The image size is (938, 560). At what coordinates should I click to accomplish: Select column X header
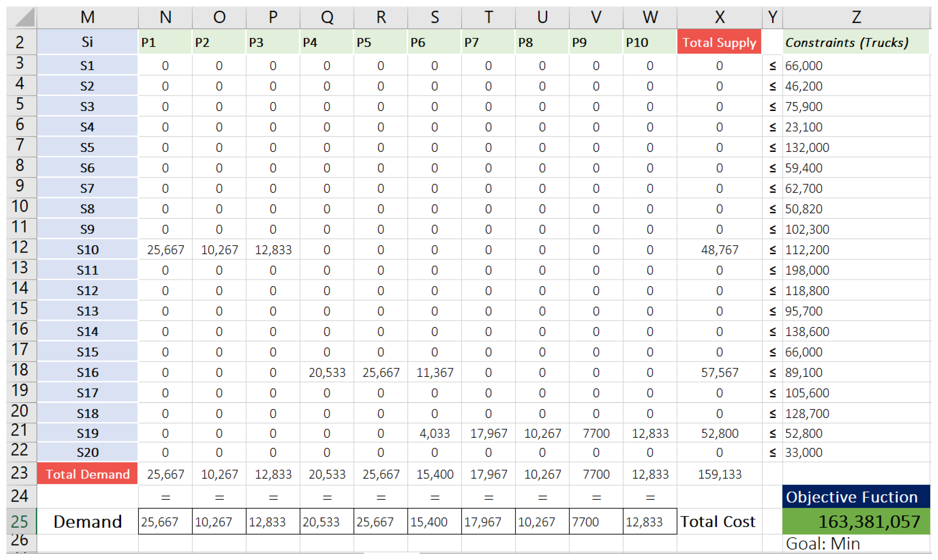[719, 17]
